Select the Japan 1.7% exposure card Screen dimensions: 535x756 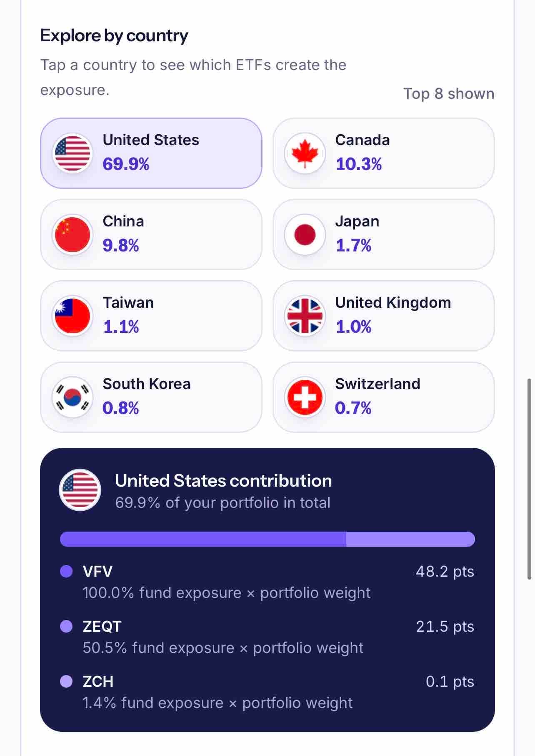point(384,234)
